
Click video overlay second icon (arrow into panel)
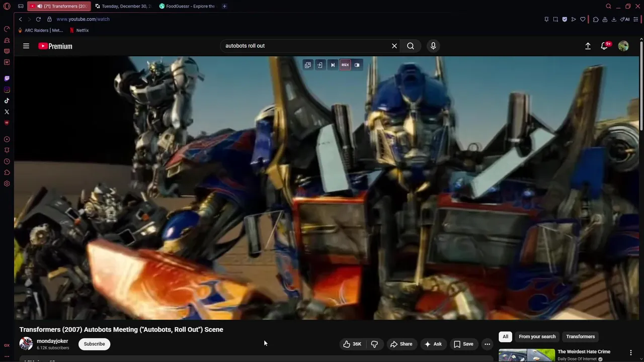pos(319,65)
